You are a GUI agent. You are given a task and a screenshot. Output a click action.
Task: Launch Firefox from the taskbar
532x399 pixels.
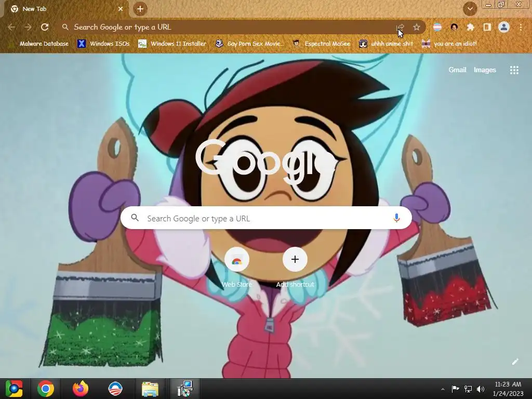point(81,389)
